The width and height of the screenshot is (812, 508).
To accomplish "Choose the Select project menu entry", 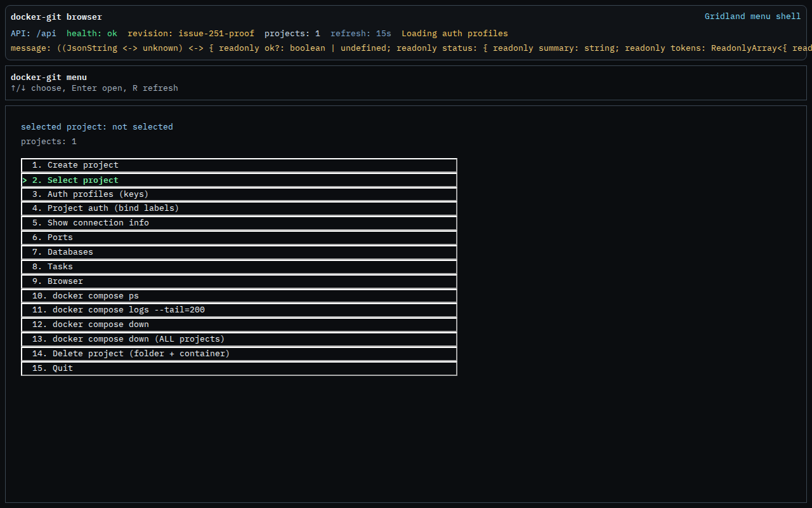I will coord(239,180).
